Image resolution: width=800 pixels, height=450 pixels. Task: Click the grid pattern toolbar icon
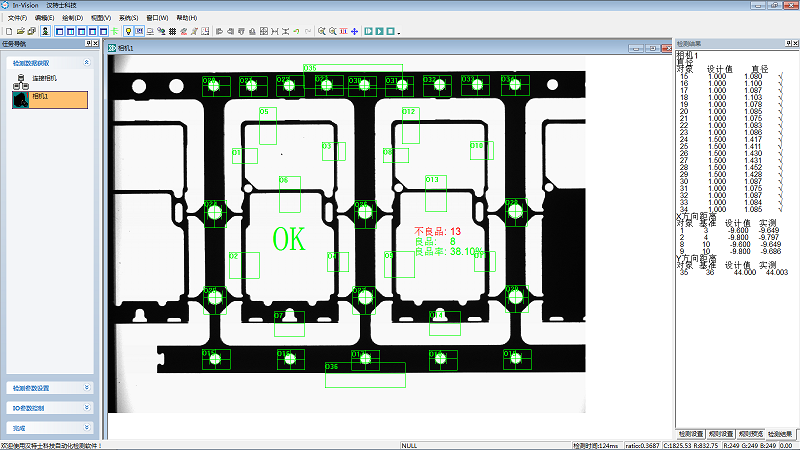[x=173, y=31]
